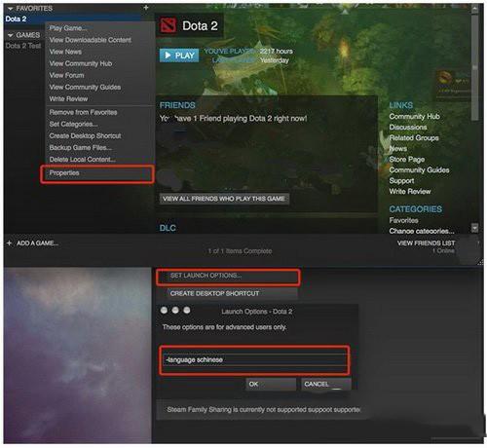Screen dimensions: 487x448
Task: Open the Write Review link under Links
Action: (x=410, y=191)
